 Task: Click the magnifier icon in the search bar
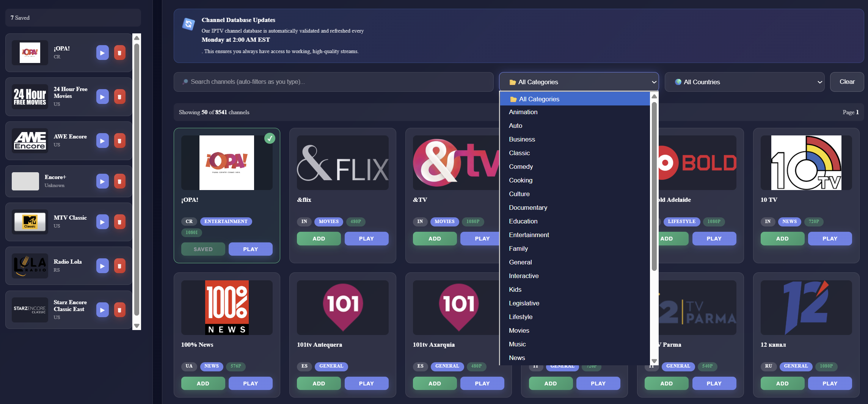[185, 82]
